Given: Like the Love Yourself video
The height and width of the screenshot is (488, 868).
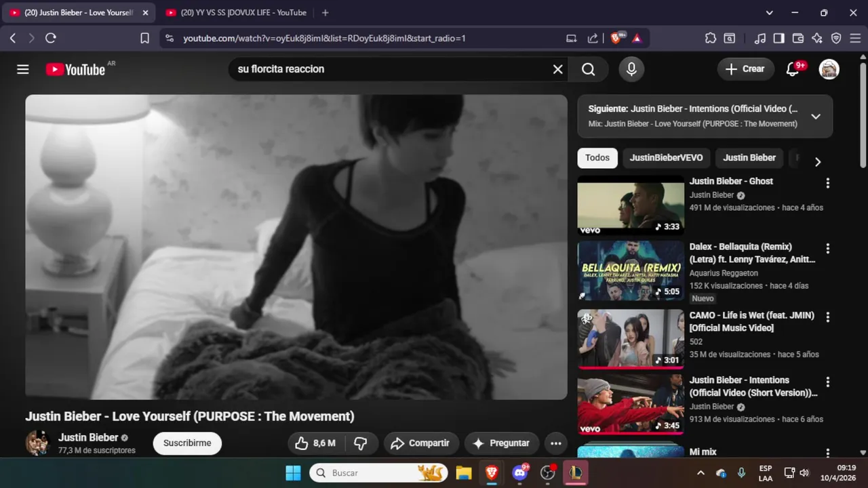Looking at the screenshot, I should click(315, 443).
